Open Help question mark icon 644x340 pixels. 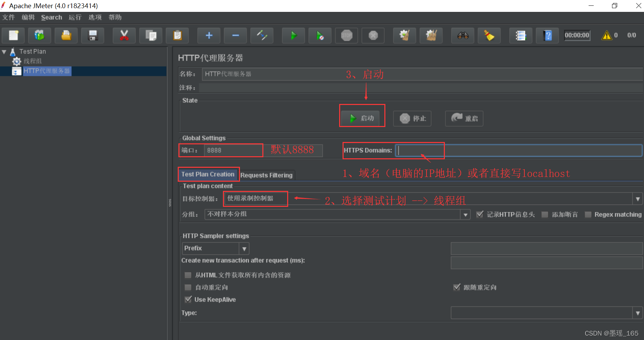[547, 35]
